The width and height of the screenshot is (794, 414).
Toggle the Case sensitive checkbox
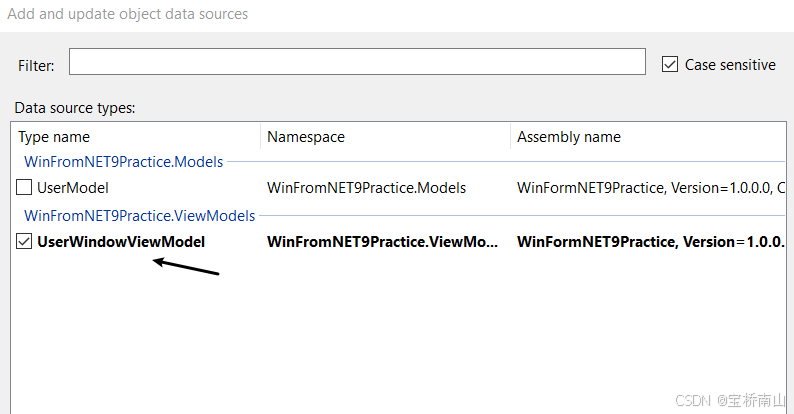(x=670, y=64)
